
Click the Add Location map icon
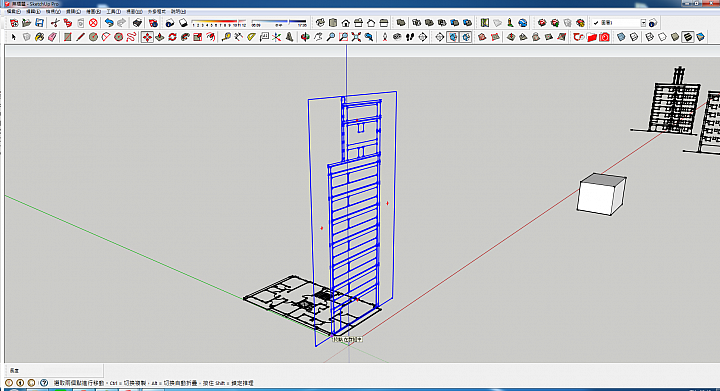(x=485, y=22)
